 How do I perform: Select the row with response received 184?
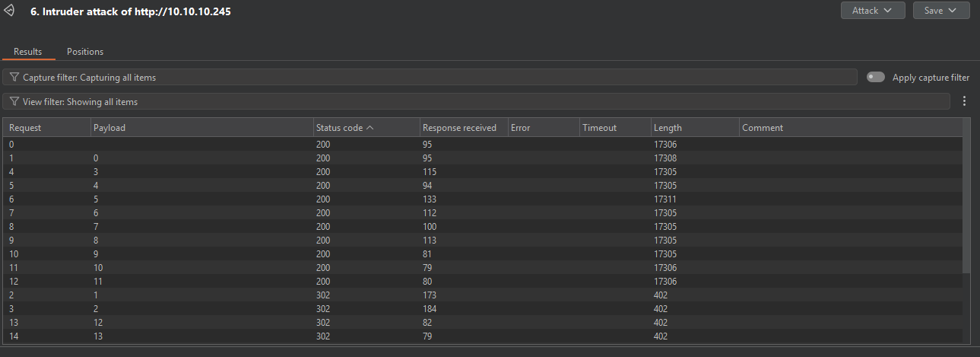[482, 308]
